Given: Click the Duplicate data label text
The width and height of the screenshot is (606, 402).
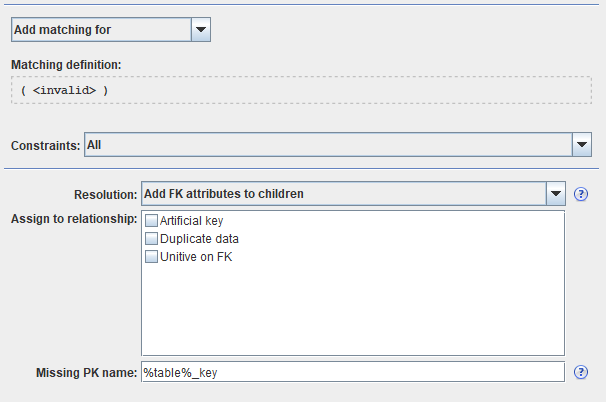Looking at the screenshot, I should point(199,239).
